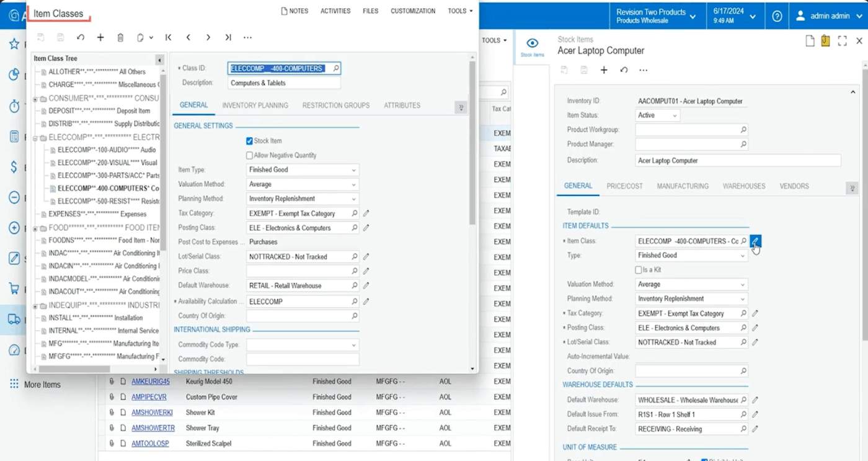
Task: Click the undo icon in Item Classes toolbar
Action: tap(81, 38)
